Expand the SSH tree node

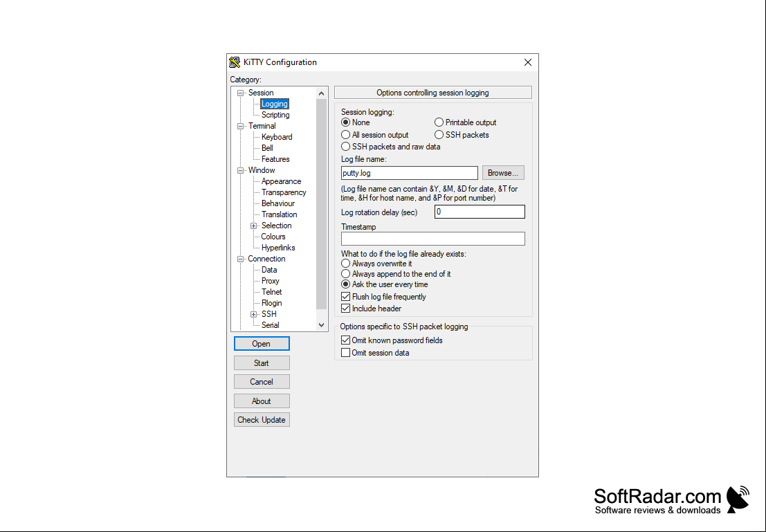[x=253, y=314]
